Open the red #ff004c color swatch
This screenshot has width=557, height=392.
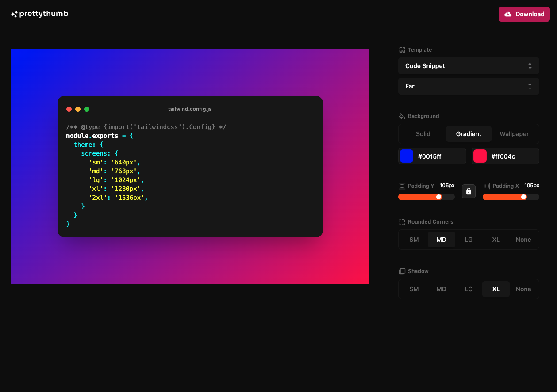[480, 156]
